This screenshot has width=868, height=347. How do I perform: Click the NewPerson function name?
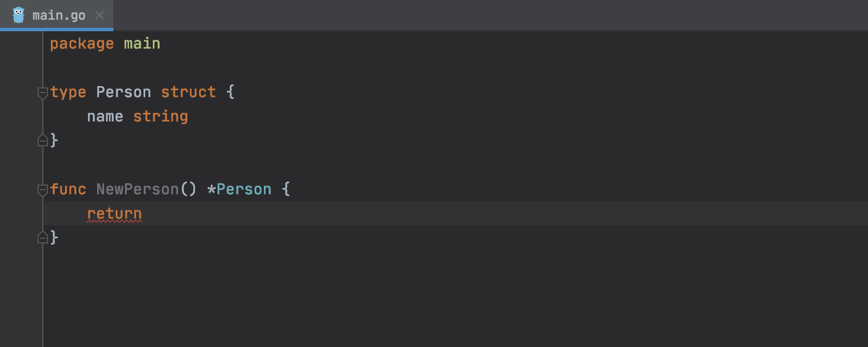pyautogui.click(x=138, y=189)
